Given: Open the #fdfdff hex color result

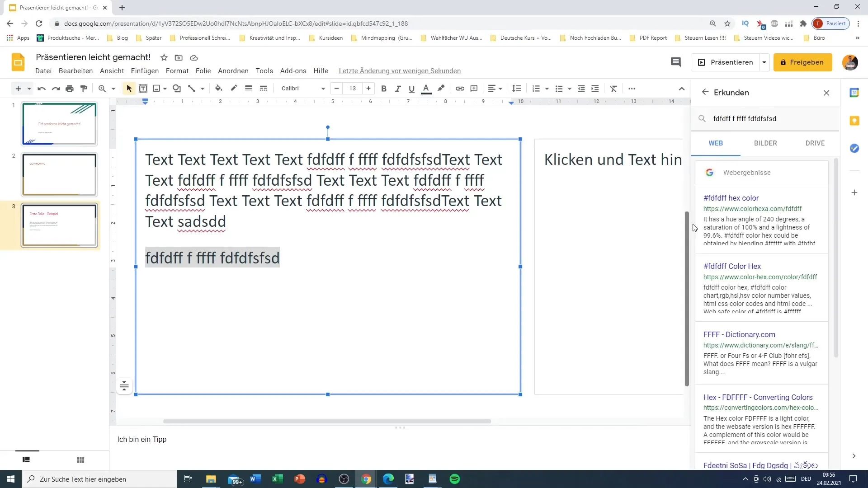Looking at the screenshot, I should click(731, 198).
